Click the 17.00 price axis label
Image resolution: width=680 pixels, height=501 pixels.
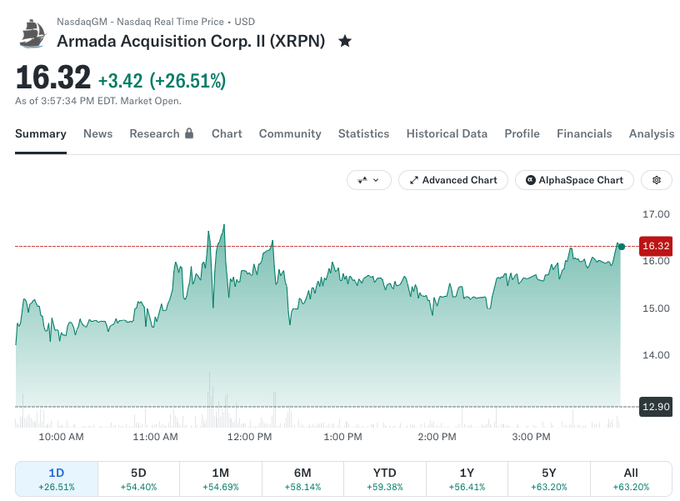pyautogui.click(x=656, y=214)
